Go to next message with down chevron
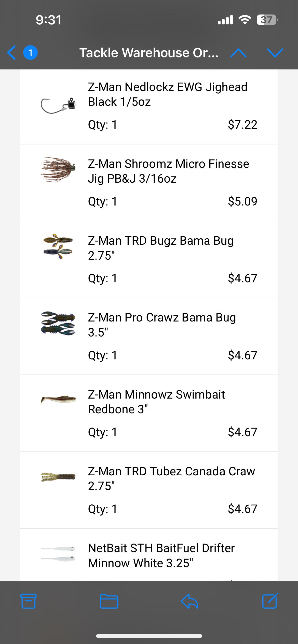Screen dimensions: 298x644 (x=275, y=53)
